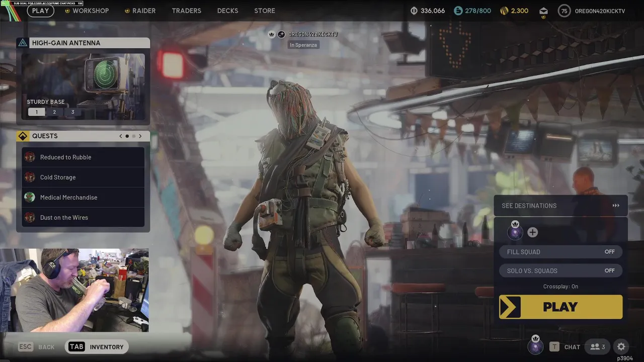Click the In Speranza status label
This screenshot has width=644, height=362.
303,45
